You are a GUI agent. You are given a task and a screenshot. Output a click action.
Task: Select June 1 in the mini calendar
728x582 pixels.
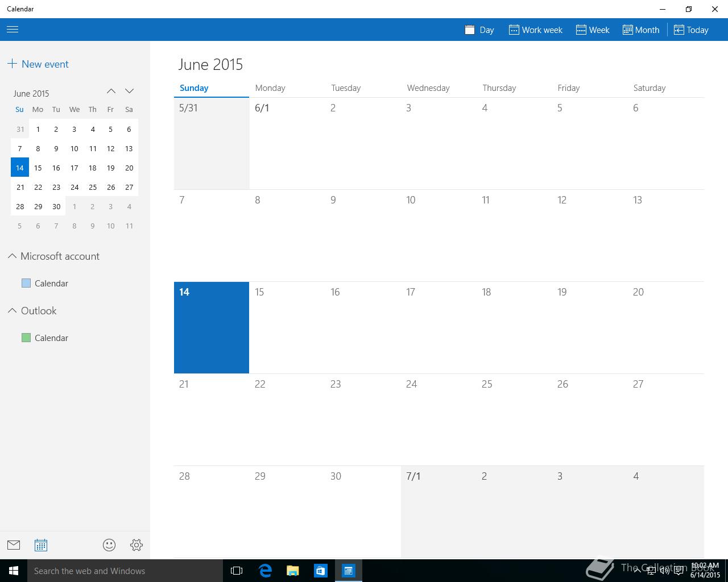point(38,129)
